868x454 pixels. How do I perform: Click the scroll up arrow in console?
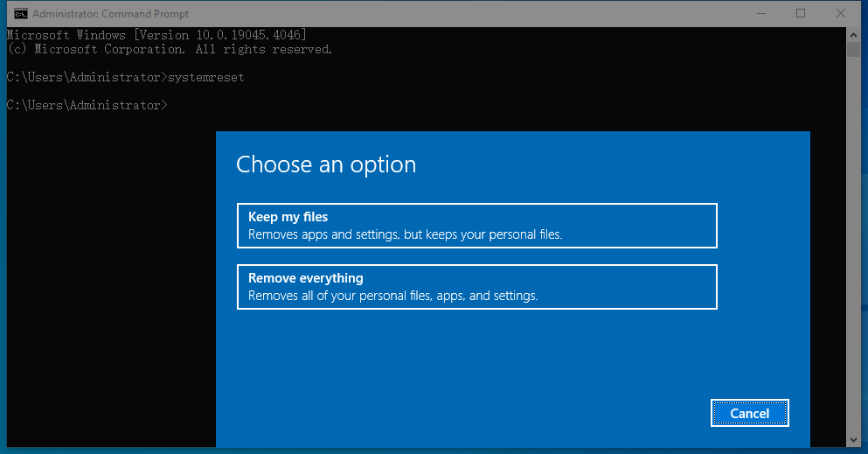(x=854, y=33)
